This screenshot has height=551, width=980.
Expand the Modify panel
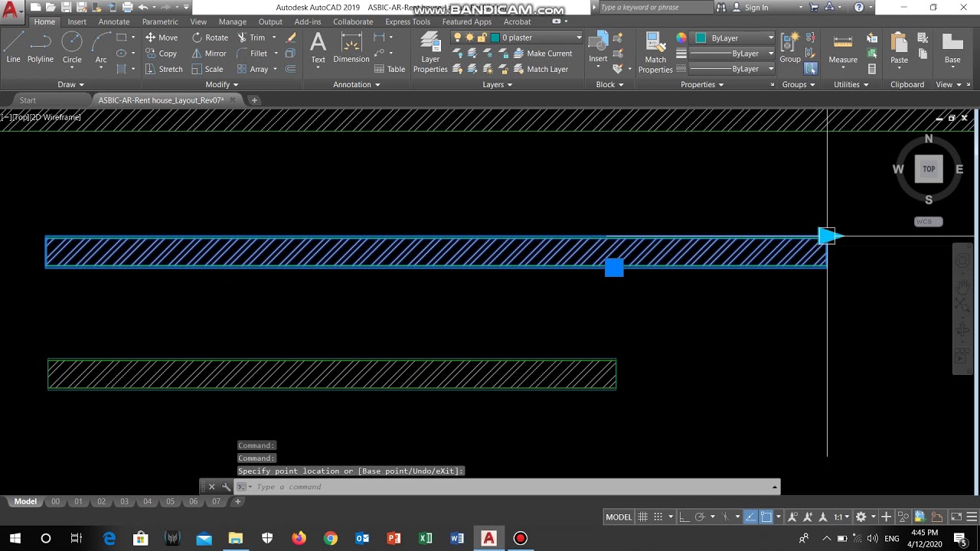222,84
